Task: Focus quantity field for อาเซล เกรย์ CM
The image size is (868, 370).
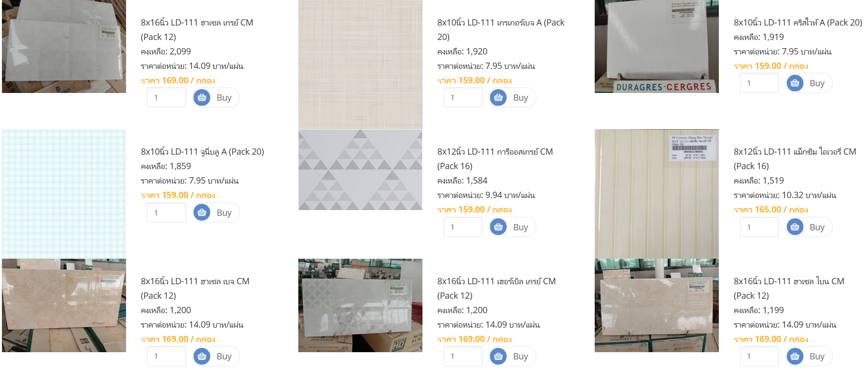Action: pyautogui.click(x=166, y=98)
